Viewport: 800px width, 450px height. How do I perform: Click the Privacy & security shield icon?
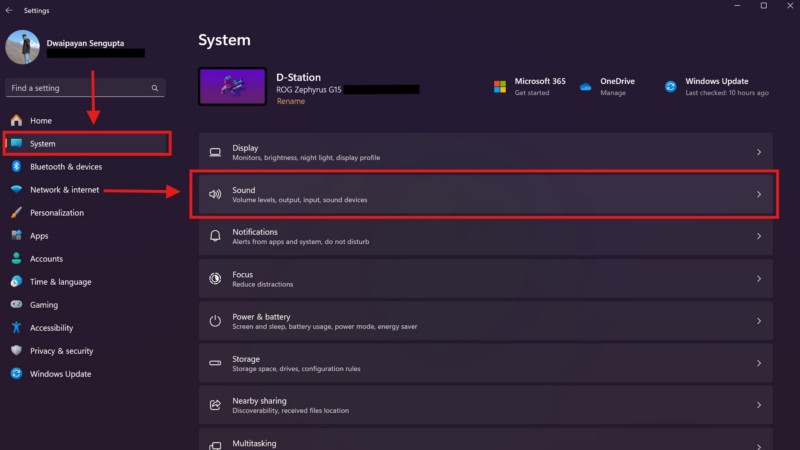click(x=16, y=351)
